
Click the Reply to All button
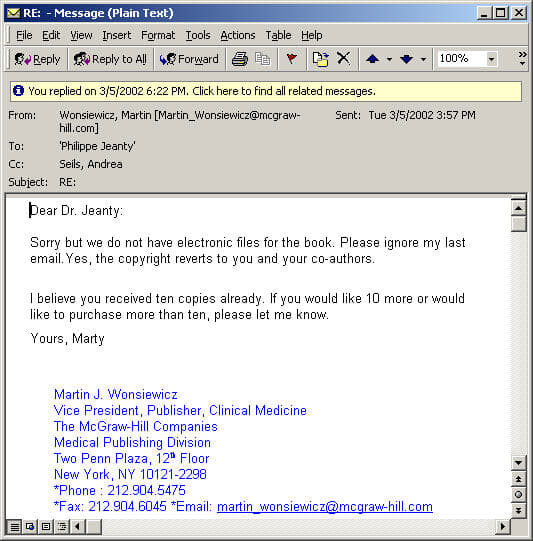[110, 59]
